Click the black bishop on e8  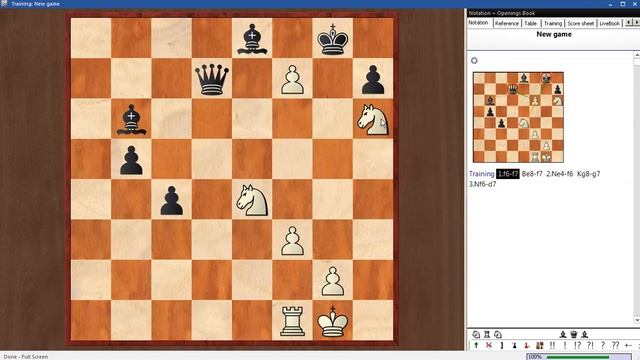(x=252, y=39)
